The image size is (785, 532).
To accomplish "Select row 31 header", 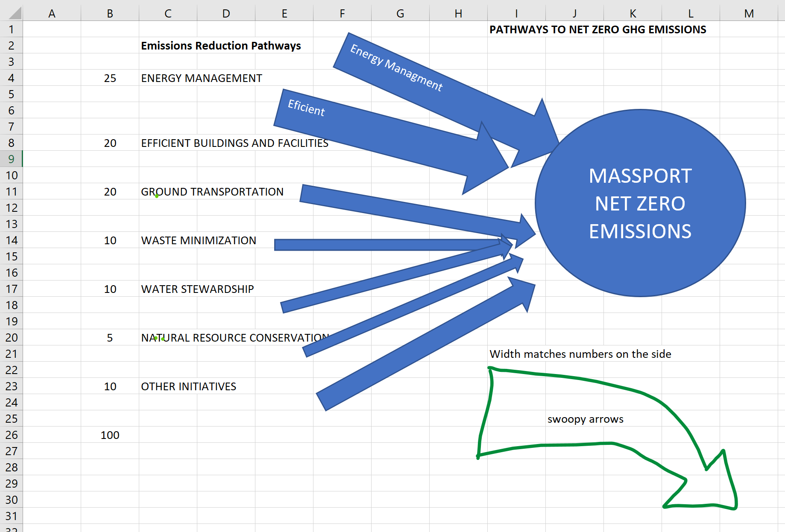I will click(x=11, y=516).
